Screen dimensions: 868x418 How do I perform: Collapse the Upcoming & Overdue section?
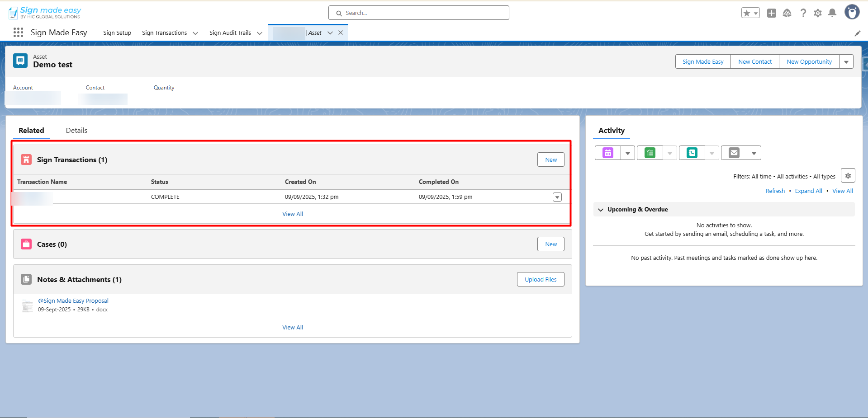(x=601, y=210)
